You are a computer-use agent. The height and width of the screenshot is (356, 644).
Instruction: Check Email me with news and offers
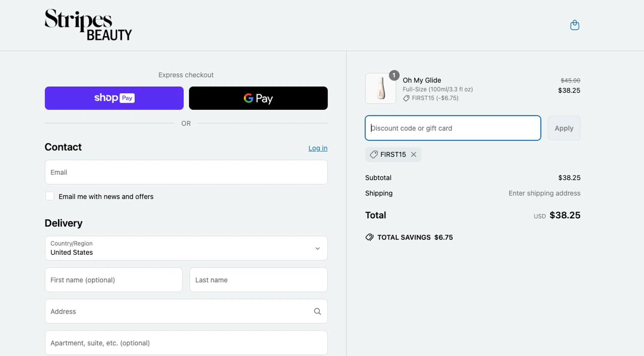[50, 196]
